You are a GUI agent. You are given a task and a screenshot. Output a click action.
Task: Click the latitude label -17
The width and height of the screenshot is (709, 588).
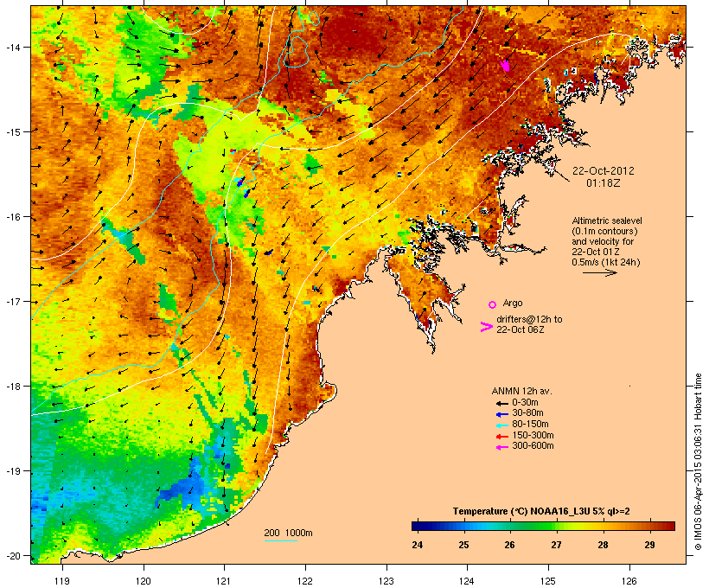point(12,301)
